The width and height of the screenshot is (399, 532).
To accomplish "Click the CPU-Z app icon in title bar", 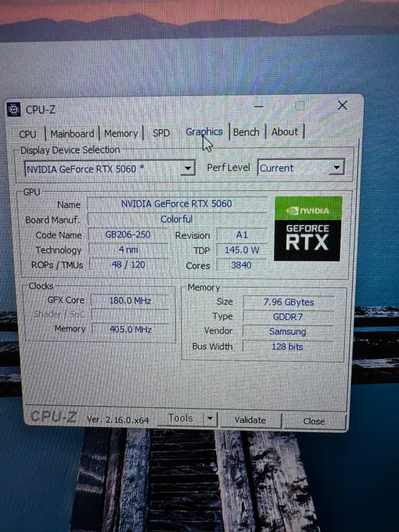I will [15, 109].
